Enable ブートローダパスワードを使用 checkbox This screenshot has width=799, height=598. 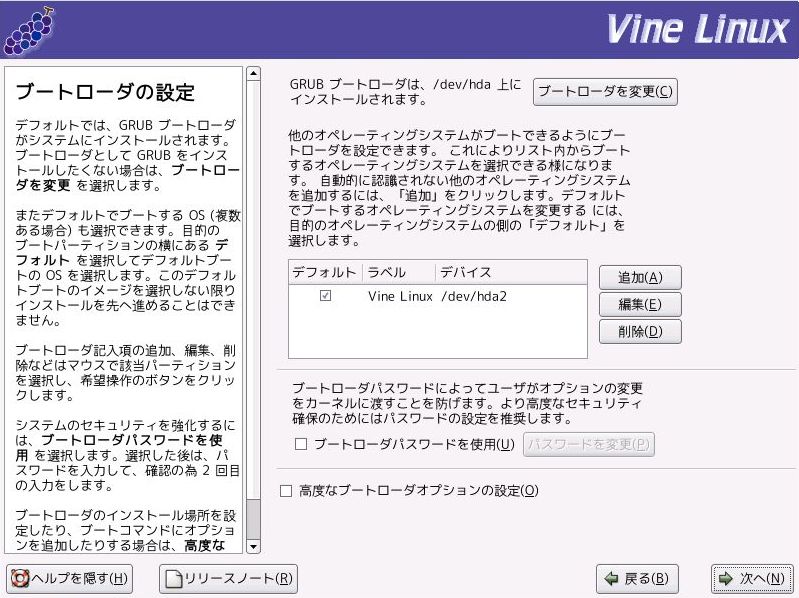pyautogui.click(x=301, y=444)
